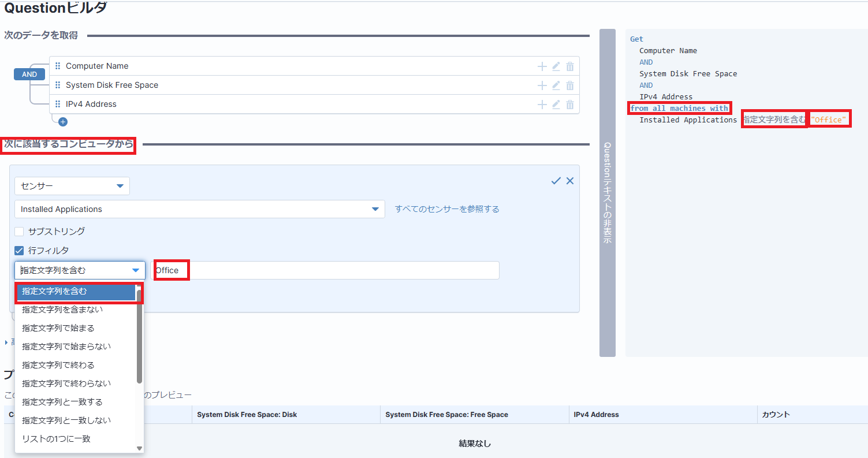Uncheck the 行フィルタ checkbox
Image resolution: width=868 pixels, height=458 pixels.
pyautogui.click(x=19, y=251)
